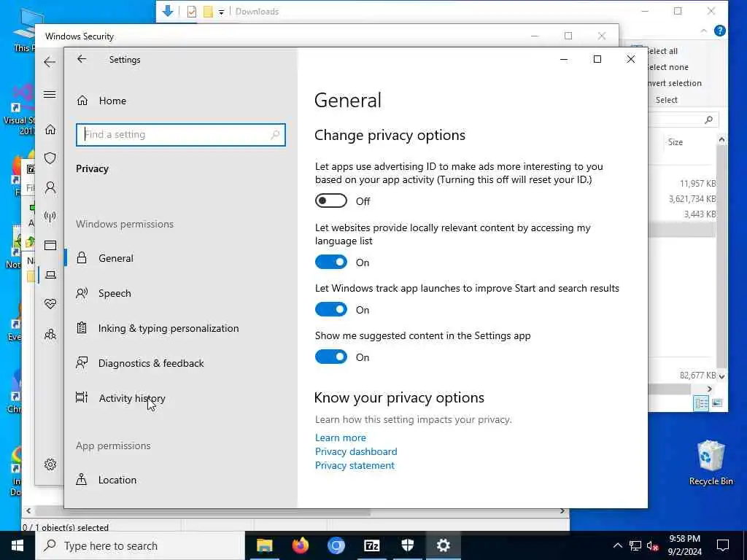This screenshot has width=747, height=560.
Task: Turn on the advertising ID toggle
Action: pos(330,201)
